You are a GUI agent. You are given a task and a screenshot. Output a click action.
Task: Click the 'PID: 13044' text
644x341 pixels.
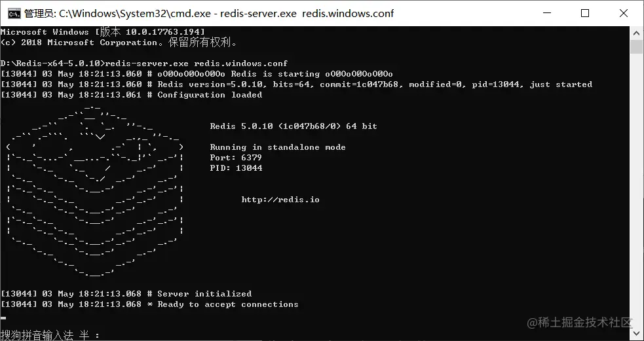click(x=236, y=168)
